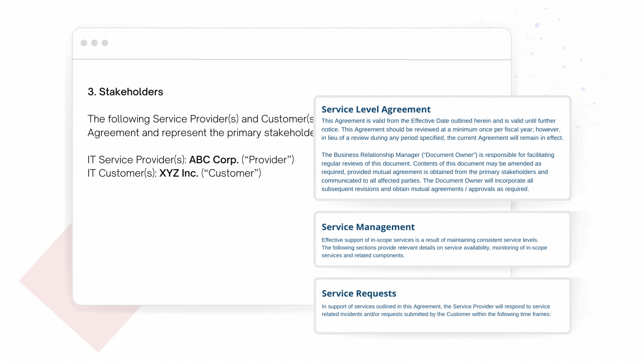Select the bold XYZ Inc. text
This screenshot has width=644, height=362.
point(178,173)
